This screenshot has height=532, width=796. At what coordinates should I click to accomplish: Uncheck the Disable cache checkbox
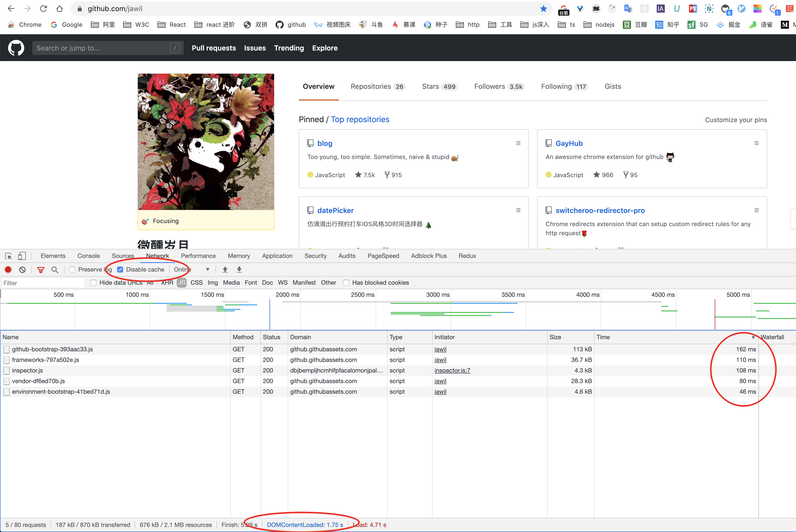120,270
